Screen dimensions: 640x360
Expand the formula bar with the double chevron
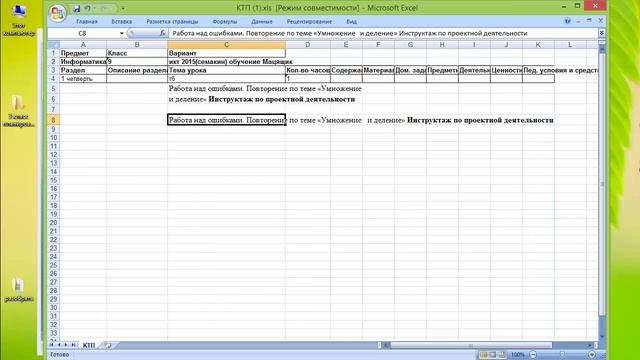602,33
